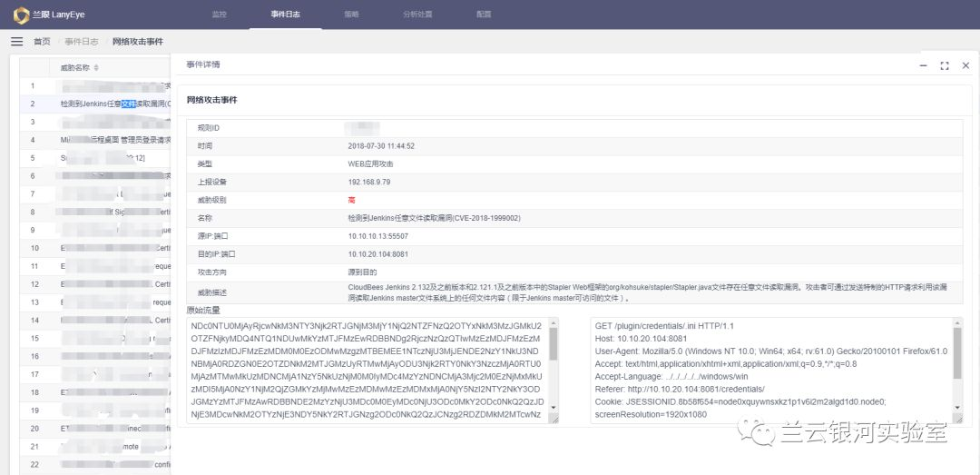This screenshot has height=475, width=980.
Task: Click table row number 15
Action: [34, 339]
